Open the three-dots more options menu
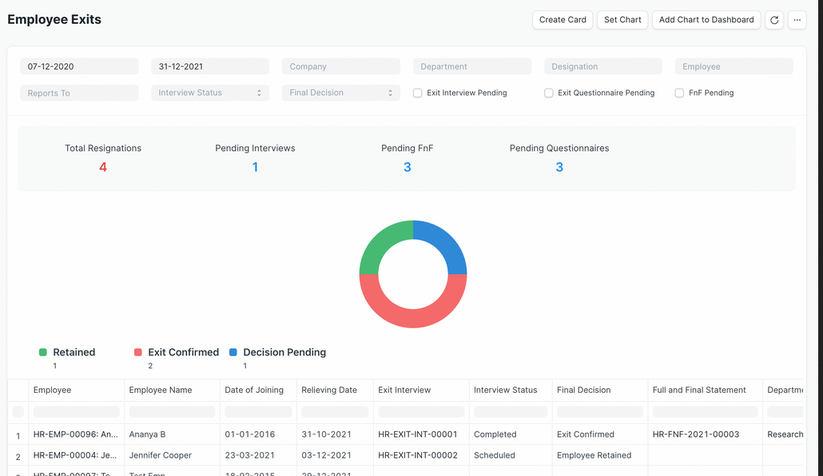 tap(797, 20)
